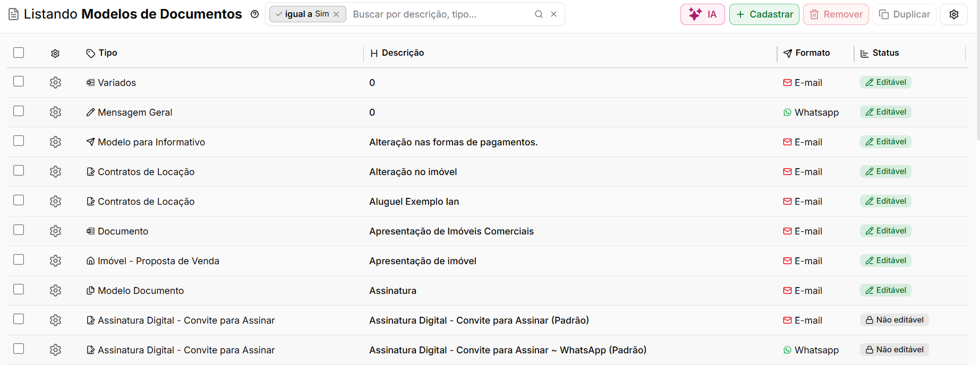980x365 pixels.
Task: Open the gear menu for 'Alteração no imóvel' row
Action: pos(55,172)
